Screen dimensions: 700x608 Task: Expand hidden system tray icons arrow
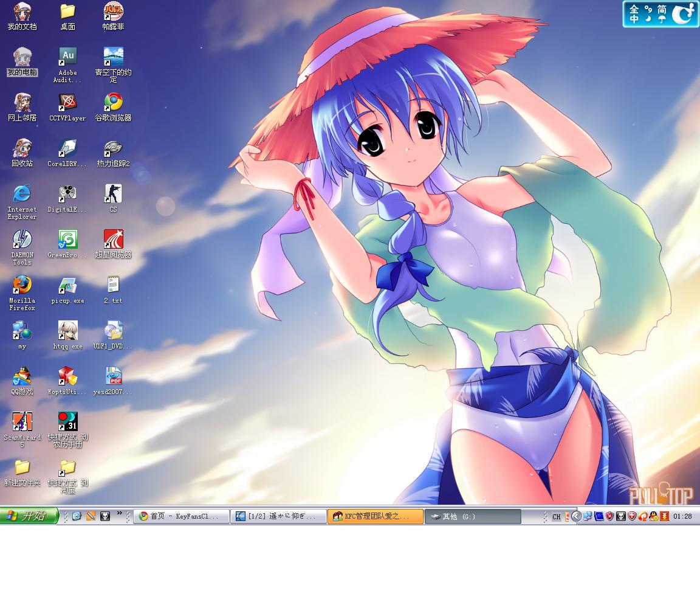click(576, 516)
